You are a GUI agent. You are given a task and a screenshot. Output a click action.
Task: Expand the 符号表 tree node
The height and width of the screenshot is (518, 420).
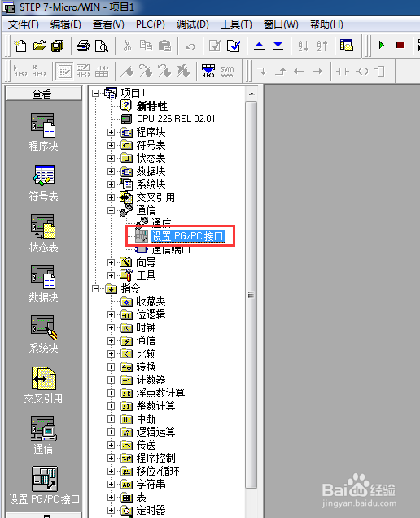pyautogui.click(x=111, y=145)
